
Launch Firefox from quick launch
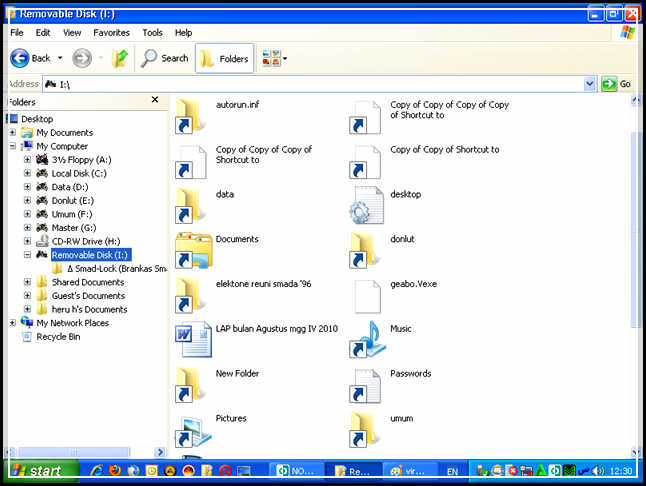point(115,470)
